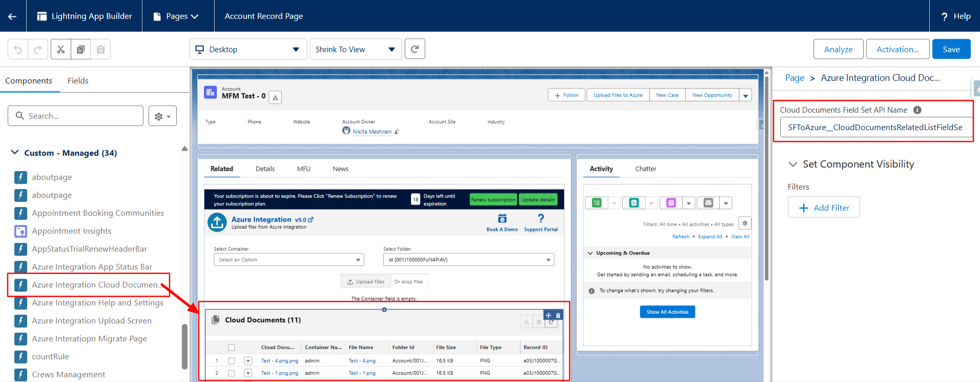Switch to the Related tab
This screenshot has height=382, width=980.
[x=221, y=169]
